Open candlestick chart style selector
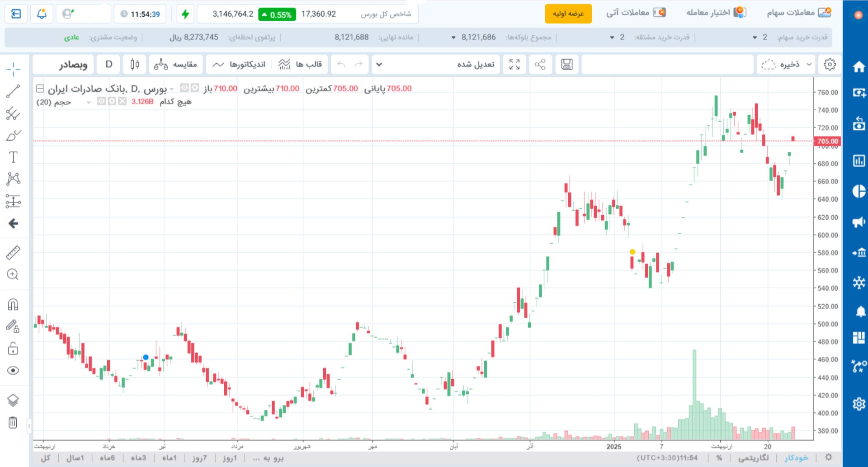This screenshot has width=868, height=467. 135,65
